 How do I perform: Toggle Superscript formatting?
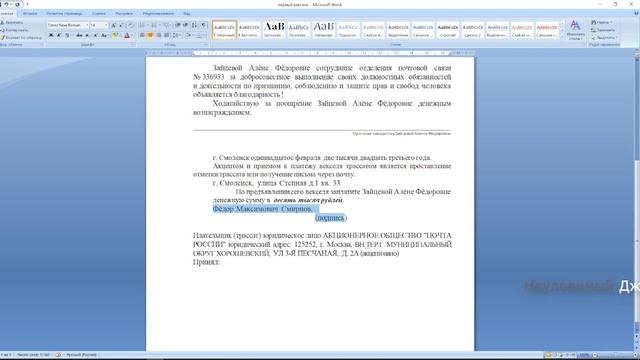click(96, 36)
